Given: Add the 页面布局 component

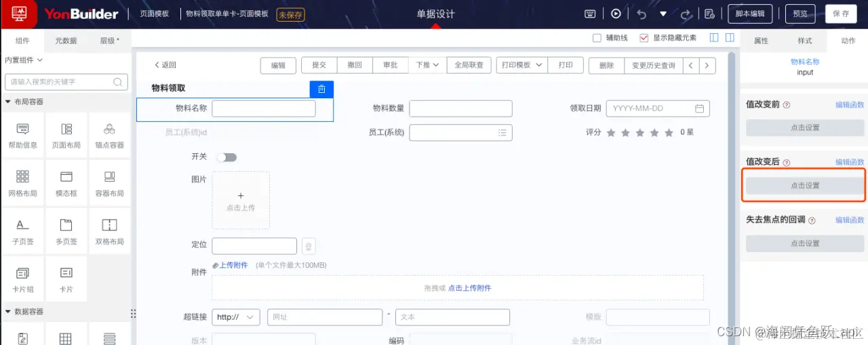Looking at the screenshot, I should pyautogui.click(x=66, y=135).
